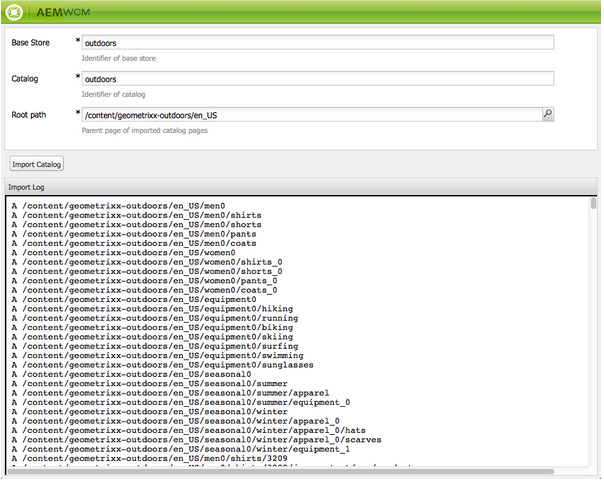Select log line ending in shirts/3209
The height and width of the screenshot is (482, 604).
pyautogui.click(x=149, y=458)
